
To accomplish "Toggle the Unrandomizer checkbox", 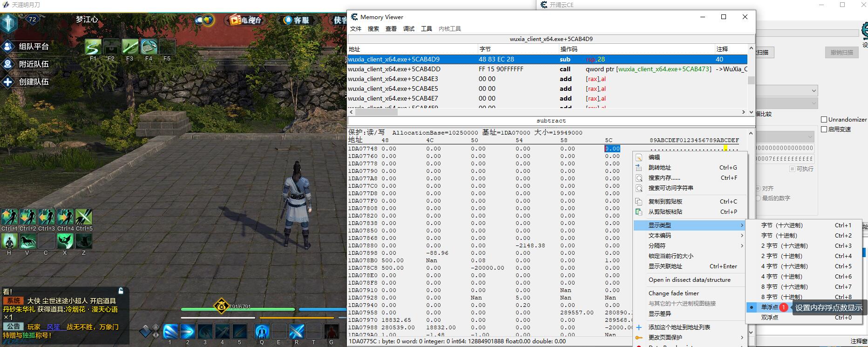I will pyautogui.click(x=824, y=120).
